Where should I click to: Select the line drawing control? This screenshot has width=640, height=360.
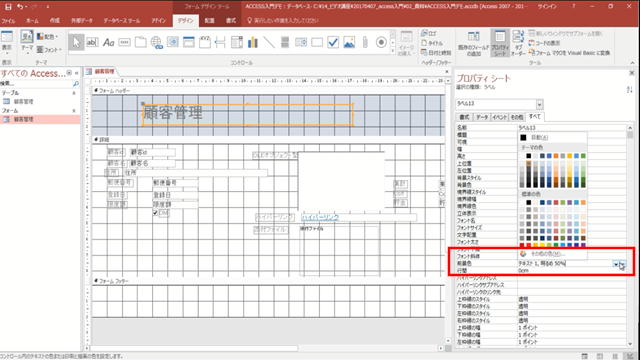pos(269,42)
